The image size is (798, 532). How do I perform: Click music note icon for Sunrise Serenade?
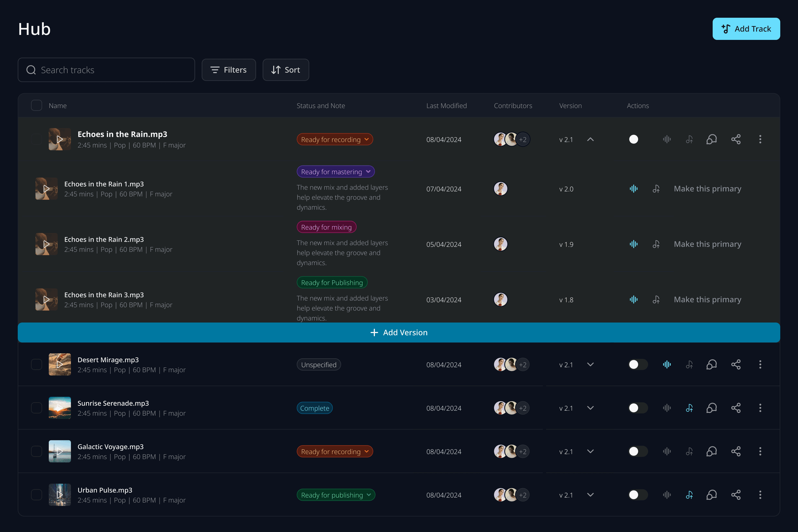tap(689, 408)
